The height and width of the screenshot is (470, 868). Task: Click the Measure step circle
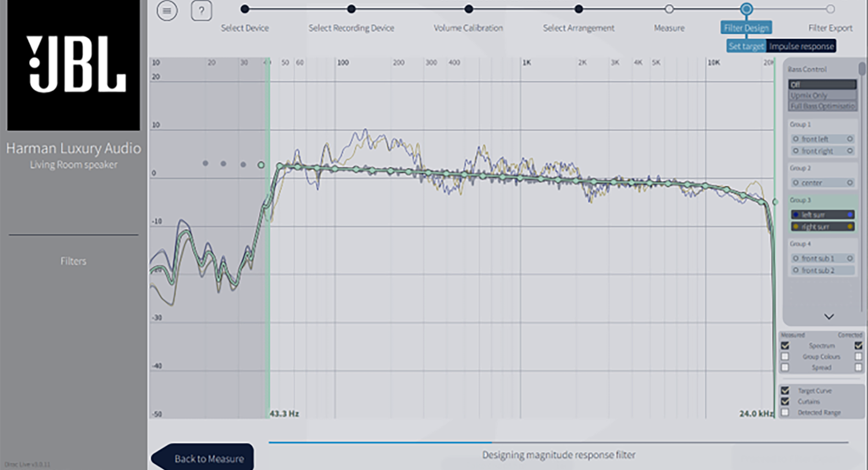click(669, 9)
